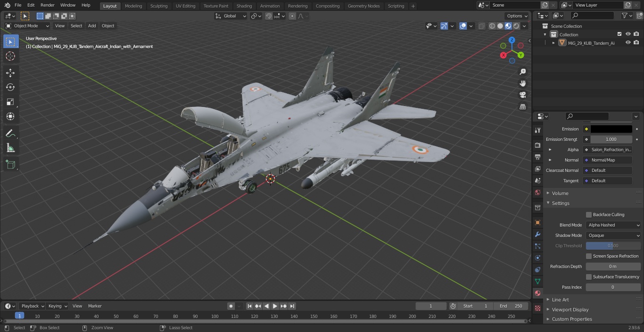Open the World properties tab
This screenshot has height=332, width=644.
click(x=537, y=192)
